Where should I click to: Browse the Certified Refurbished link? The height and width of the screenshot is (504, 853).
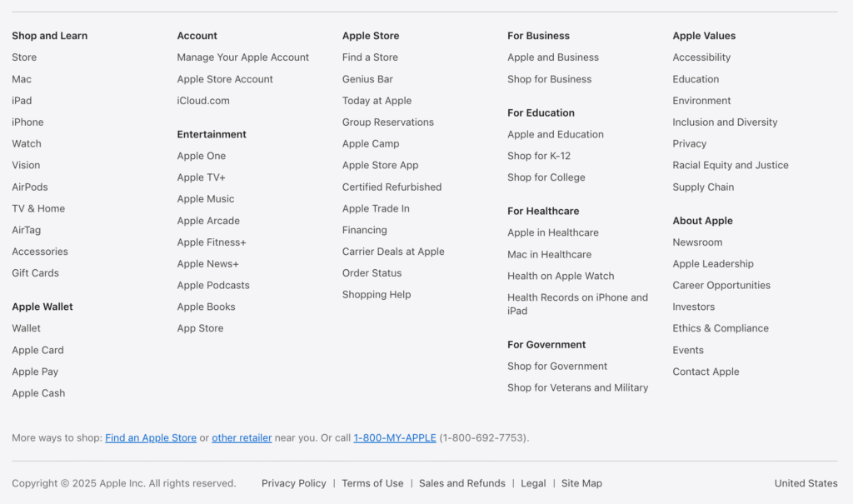pos(392,187)
